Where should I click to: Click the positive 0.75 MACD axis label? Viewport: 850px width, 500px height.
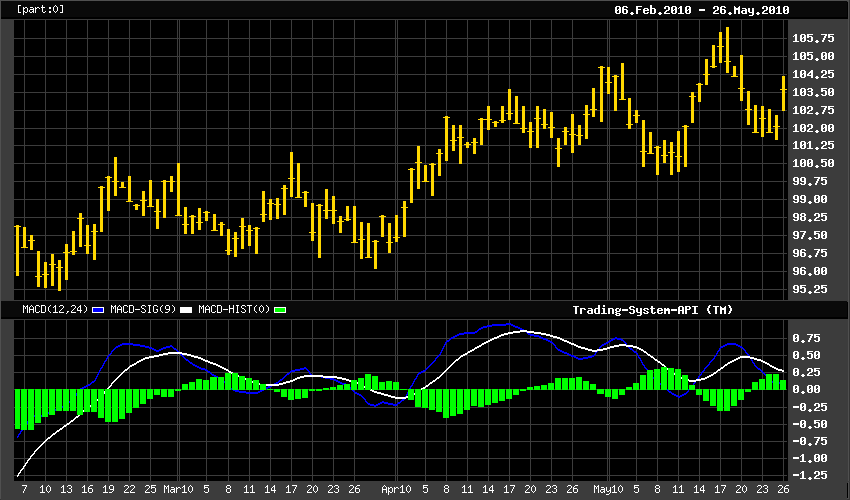(807, 338)
